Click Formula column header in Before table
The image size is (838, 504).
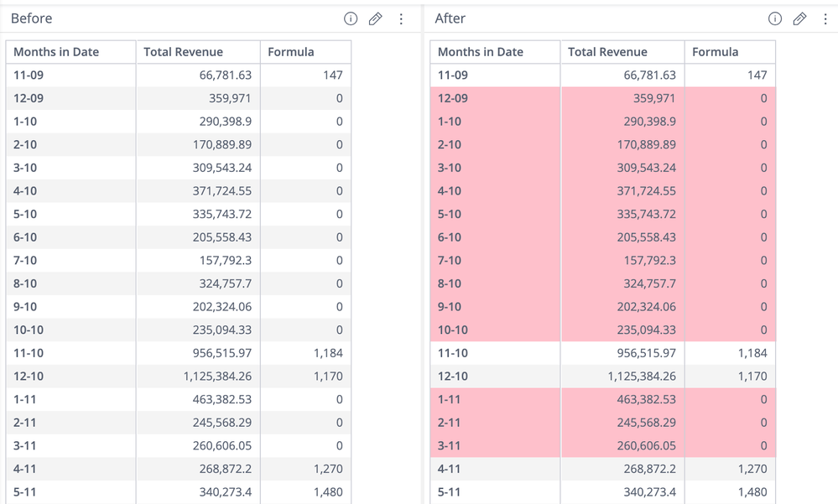[291, 52]
